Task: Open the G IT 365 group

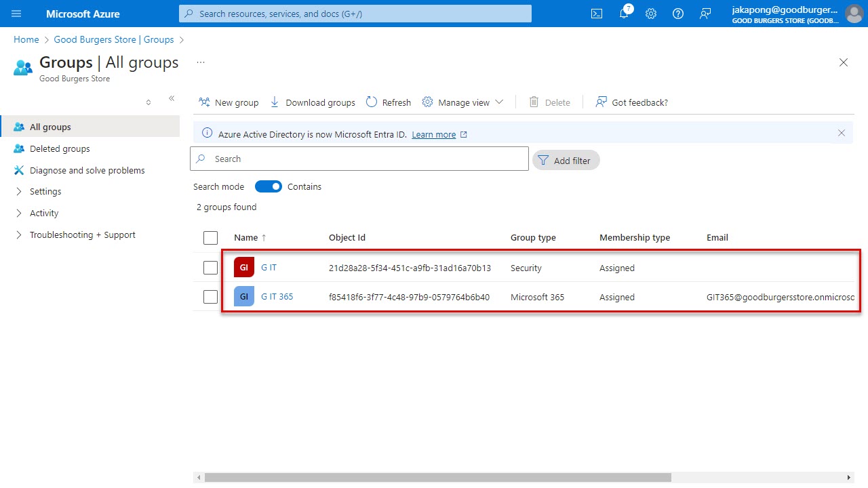Action: click(x=277, y=296)
